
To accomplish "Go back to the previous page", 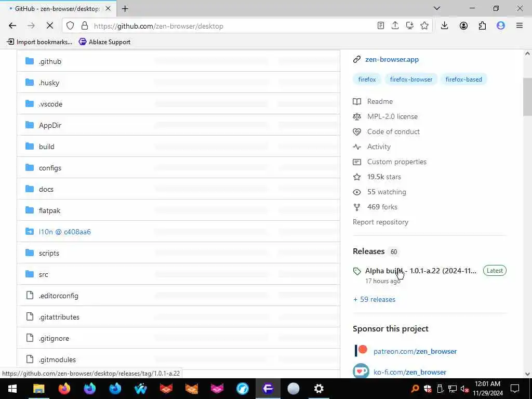I will tap(12, 26).
